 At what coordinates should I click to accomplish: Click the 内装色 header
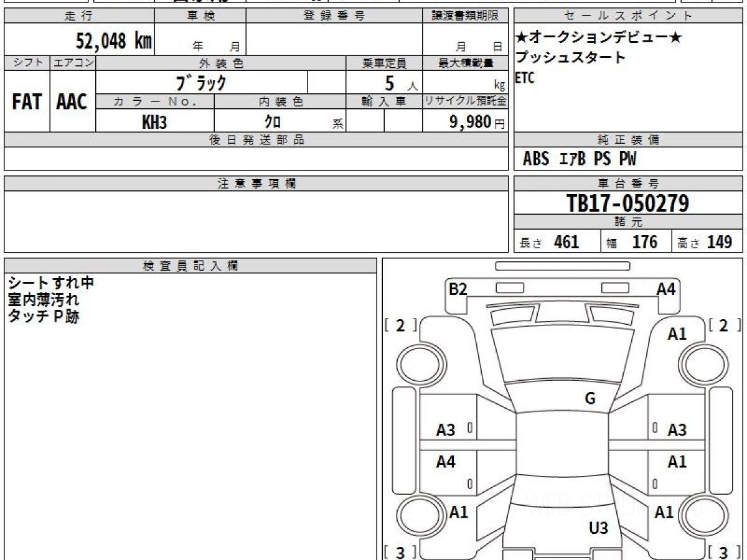[280, 102]
